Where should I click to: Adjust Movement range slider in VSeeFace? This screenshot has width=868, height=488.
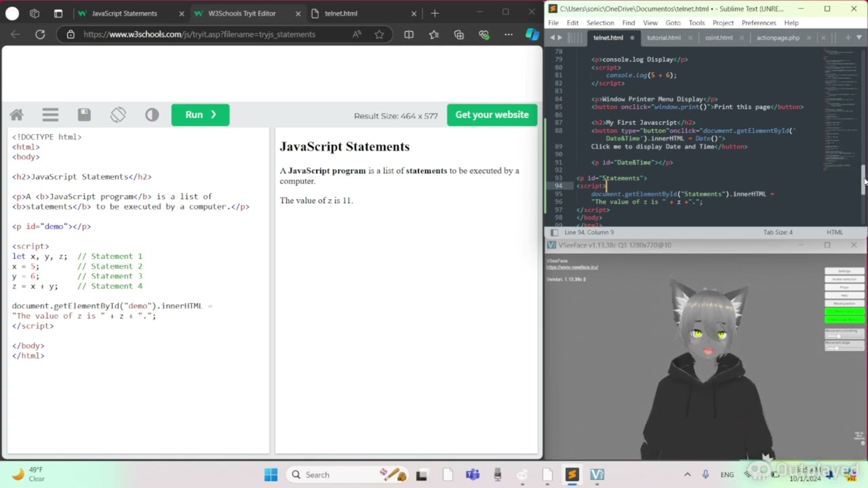(x=844, y=348)
